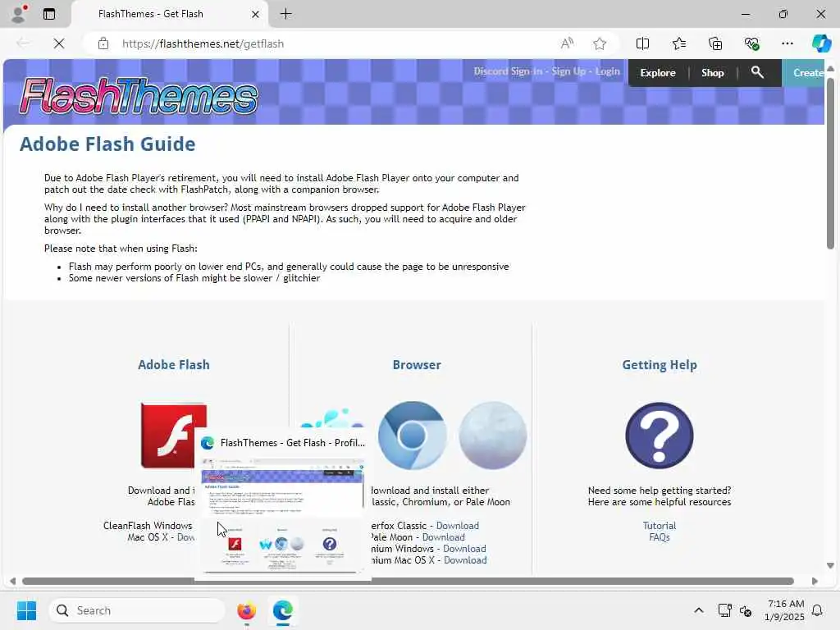The image size is (840, 630).
Task: Click the taskbar Search box
Action: click(x=137, y=610)
